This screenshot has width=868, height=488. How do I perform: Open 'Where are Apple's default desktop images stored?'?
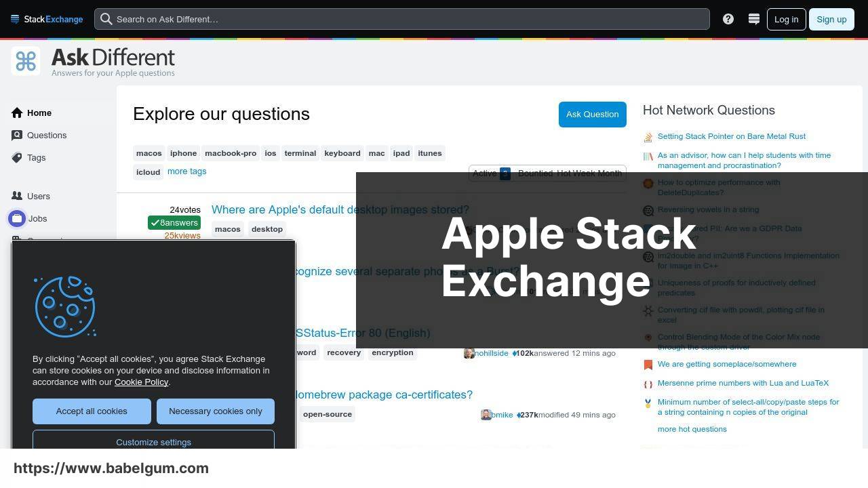[x=340, y=209]
